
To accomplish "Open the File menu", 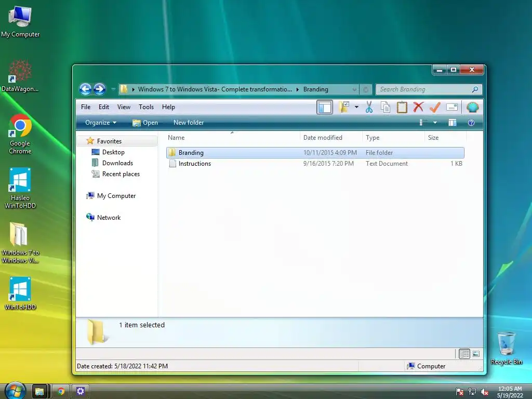I will tap(86, 107).
